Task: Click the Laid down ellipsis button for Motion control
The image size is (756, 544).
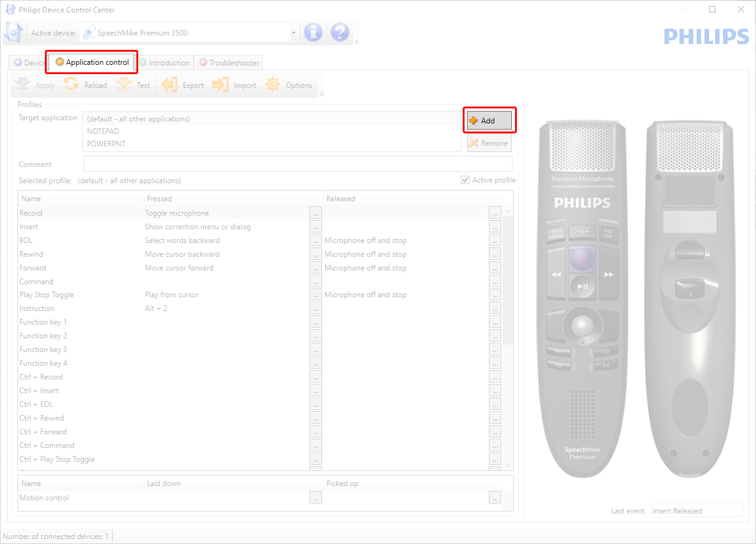Action: [x=316, y=498]
